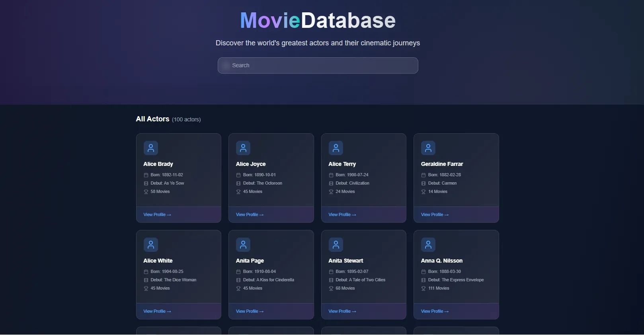644x335 pixels.
Task: Click the film icon beside Debut: Carmen
Action: click(x=423, y=183)
